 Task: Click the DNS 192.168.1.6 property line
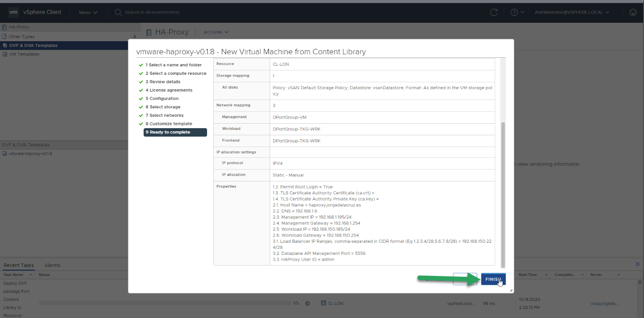(295, 211)
